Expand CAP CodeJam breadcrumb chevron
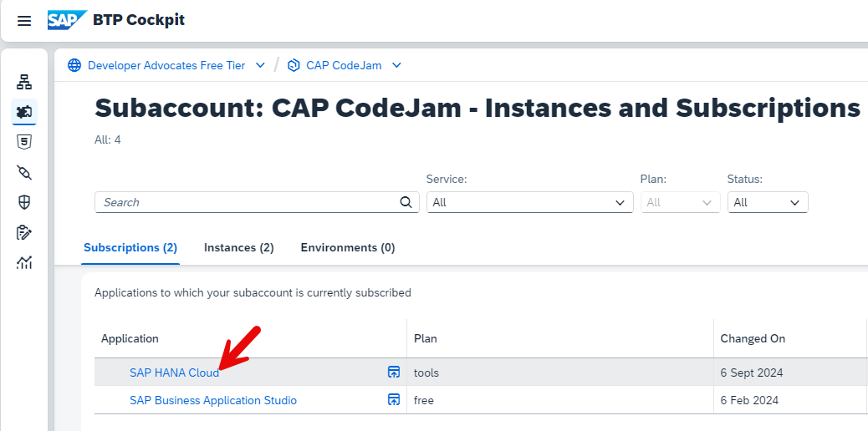This screenshot has height=431, width=868. pyautogui.click(x=396, y=65)
